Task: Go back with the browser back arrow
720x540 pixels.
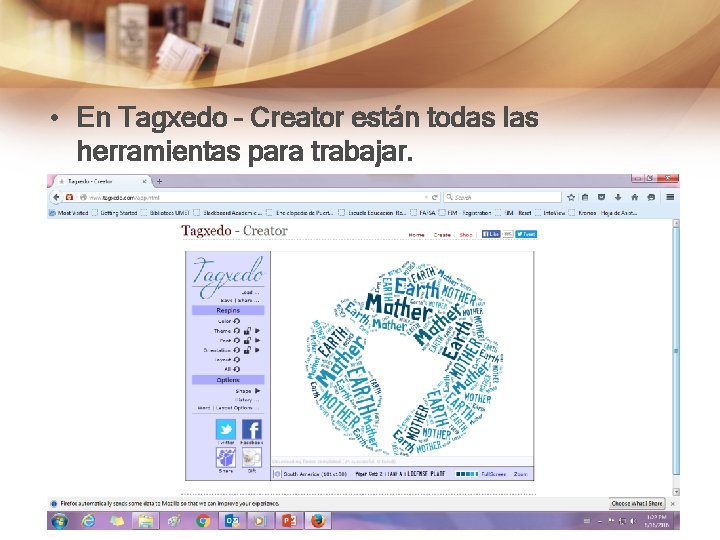Action: pyautogui.click(x=56, y=197)
